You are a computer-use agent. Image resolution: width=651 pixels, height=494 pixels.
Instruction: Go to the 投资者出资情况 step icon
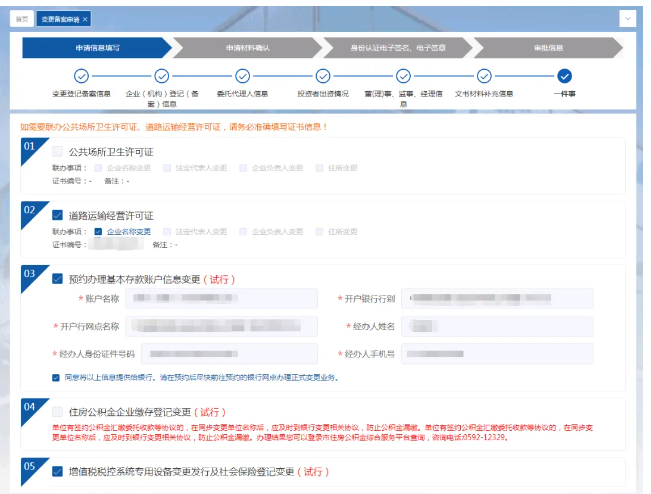pos(323,75)
